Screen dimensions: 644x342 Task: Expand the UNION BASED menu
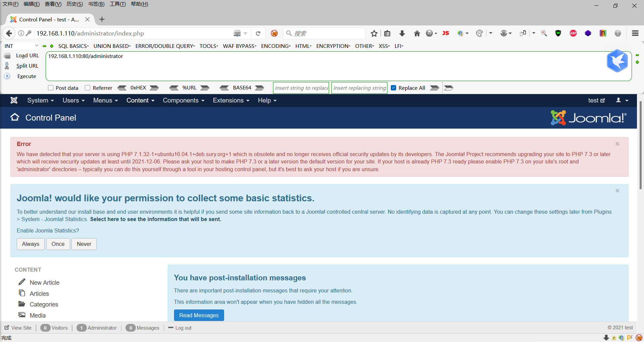click(x=112, y=46)
